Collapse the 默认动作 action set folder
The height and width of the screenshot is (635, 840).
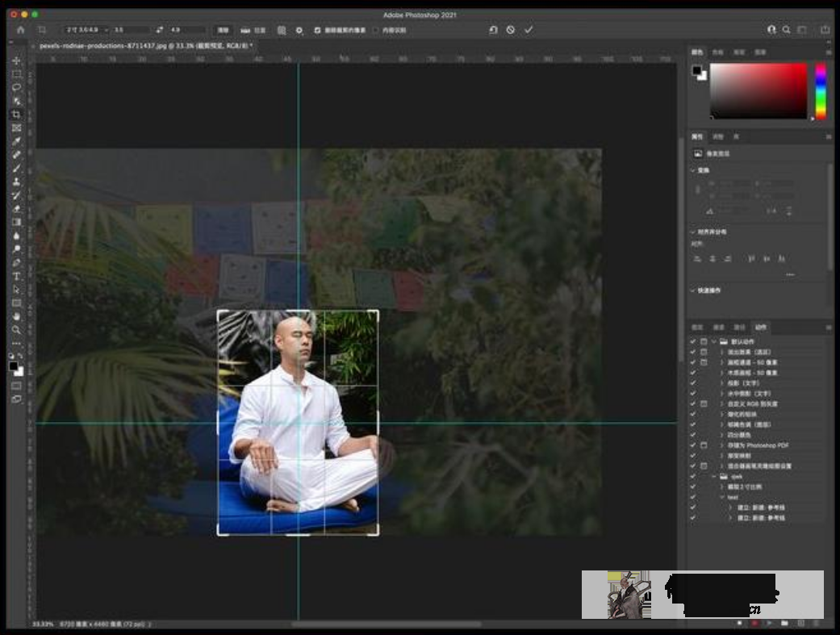(x=714, y=342)
